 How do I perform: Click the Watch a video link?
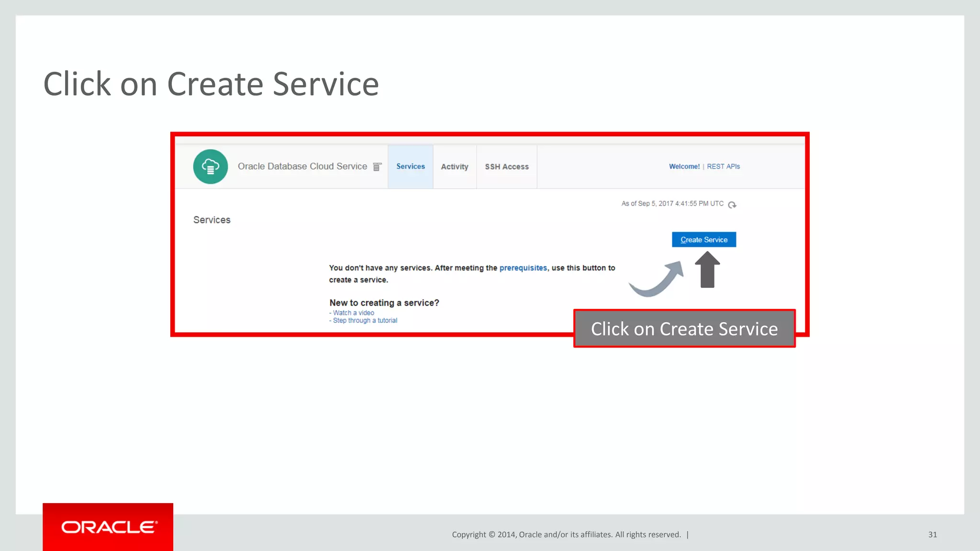coord(354,313)
